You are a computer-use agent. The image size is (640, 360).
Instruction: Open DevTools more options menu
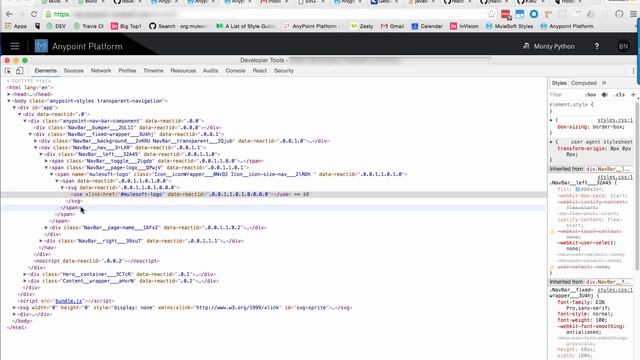633,71
